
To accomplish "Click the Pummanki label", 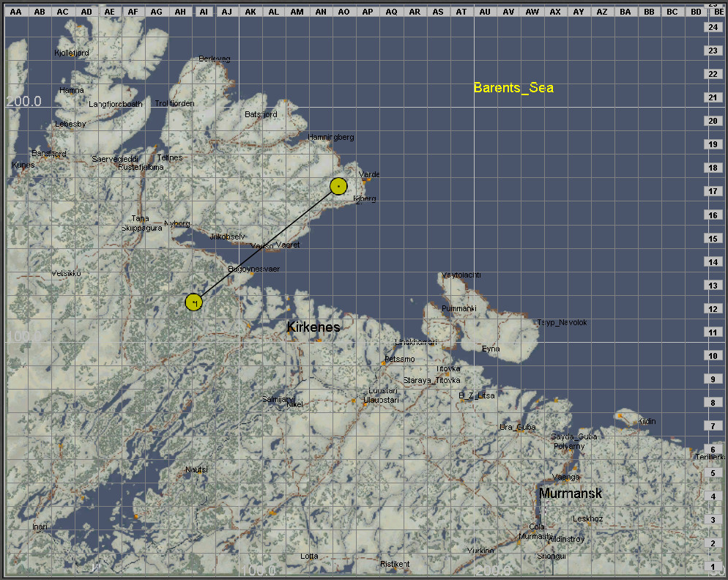I will tap(459, 308).
